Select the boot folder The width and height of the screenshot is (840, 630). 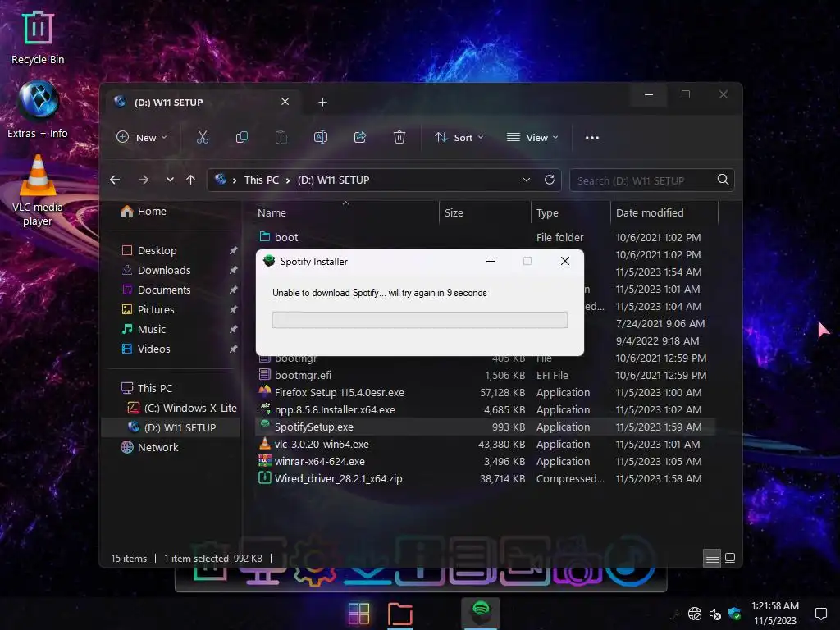tap(485, 237)
